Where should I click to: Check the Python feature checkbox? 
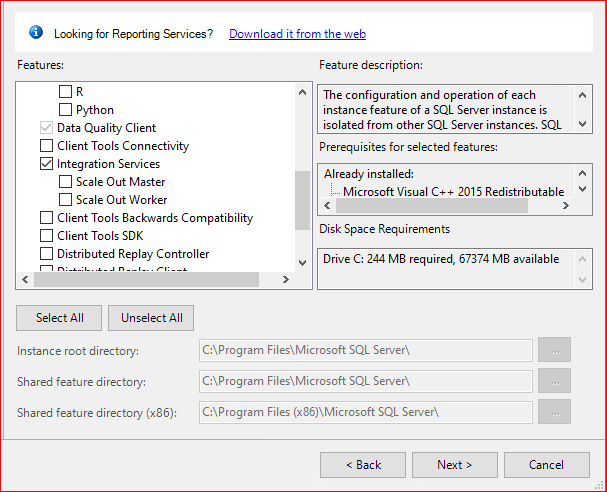(65, 110)
